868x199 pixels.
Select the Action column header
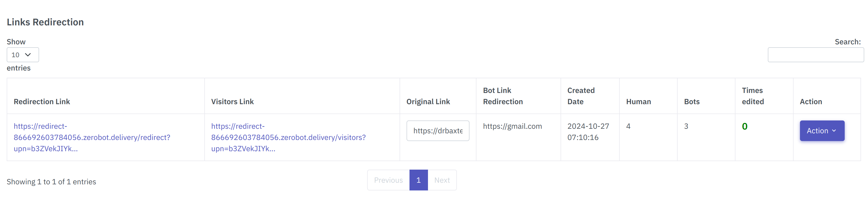click(811, 101)
